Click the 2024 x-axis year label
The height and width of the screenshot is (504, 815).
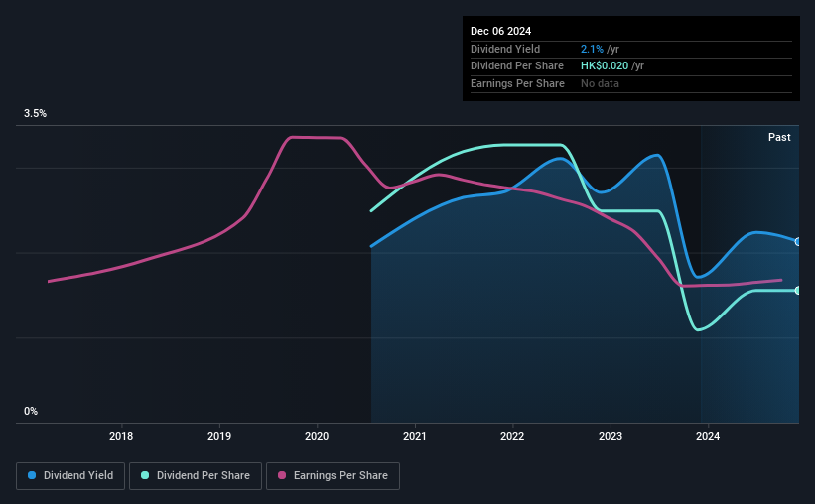pos(708,436)
